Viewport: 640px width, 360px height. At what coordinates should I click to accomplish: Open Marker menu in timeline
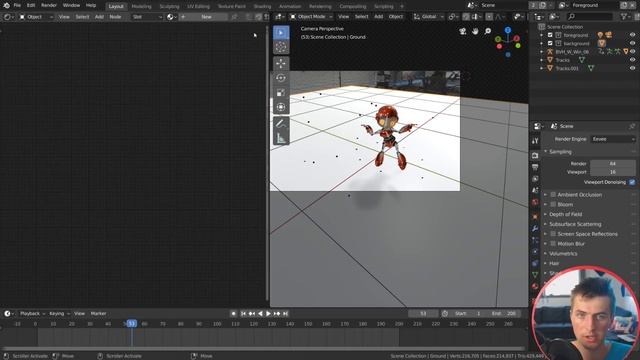[98, 313]
